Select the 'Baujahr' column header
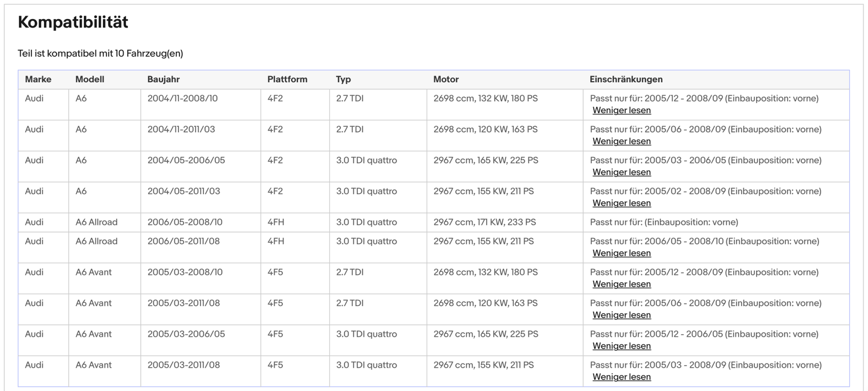The width and height of the screenshot is (868, 391). 163,79
